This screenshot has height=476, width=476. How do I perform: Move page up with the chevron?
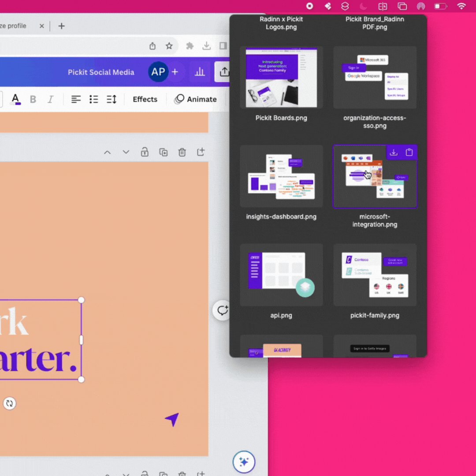[x=107, y=152]
